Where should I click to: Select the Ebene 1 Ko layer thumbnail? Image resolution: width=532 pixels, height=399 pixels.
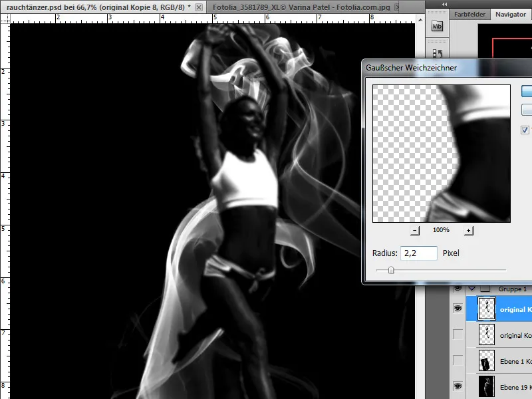(x=487, y=360)
